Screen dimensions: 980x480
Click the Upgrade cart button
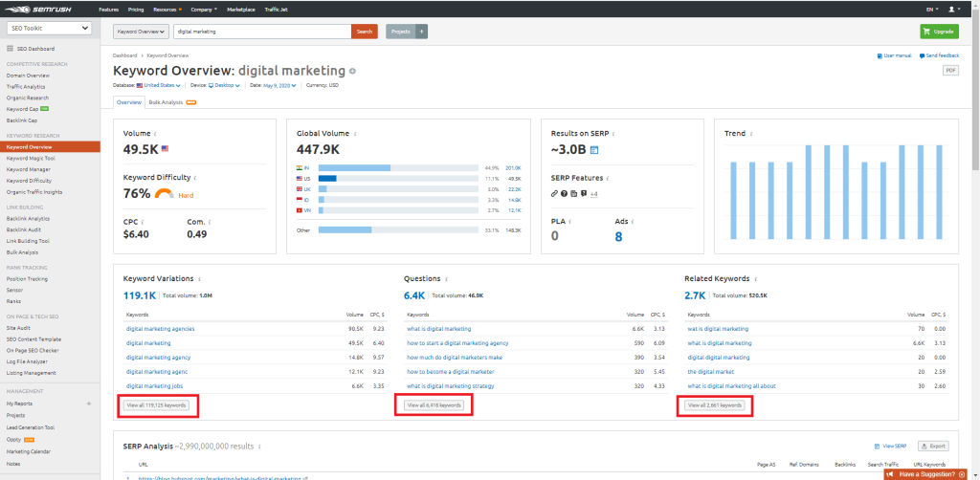pyautogui.click(x=939, y=32)
